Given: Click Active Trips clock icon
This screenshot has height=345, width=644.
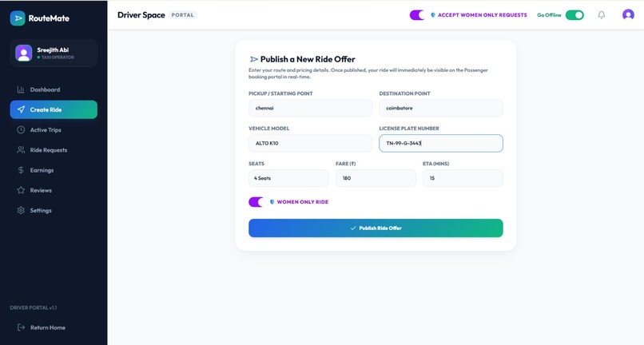Looking at the screenshot, I should tap(21, 130).
